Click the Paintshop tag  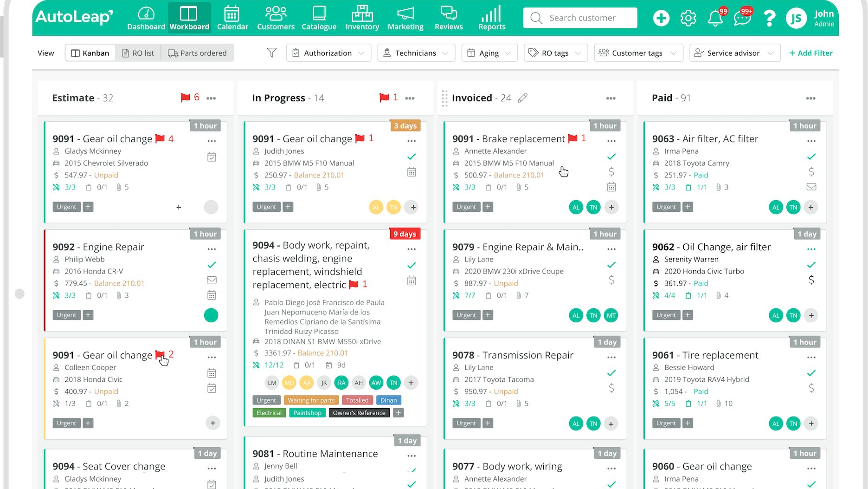click(x=307, y=413)
